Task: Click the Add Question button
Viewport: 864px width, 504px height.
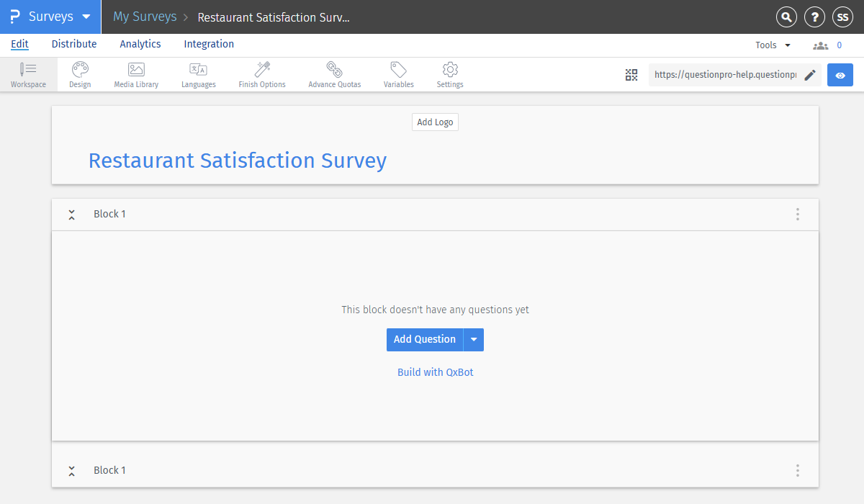Action: tap(425, 339)
